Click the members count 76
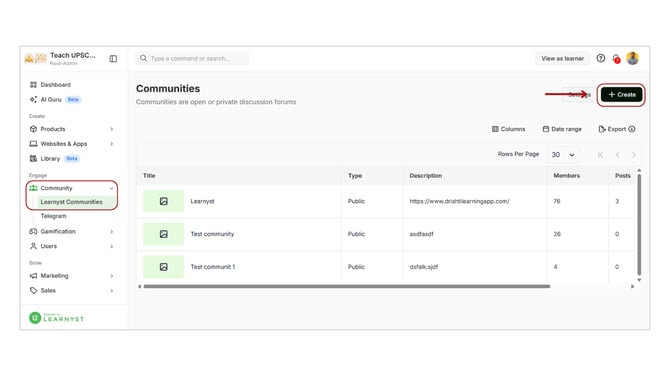670x376 pixels. [x=557, y=201]
